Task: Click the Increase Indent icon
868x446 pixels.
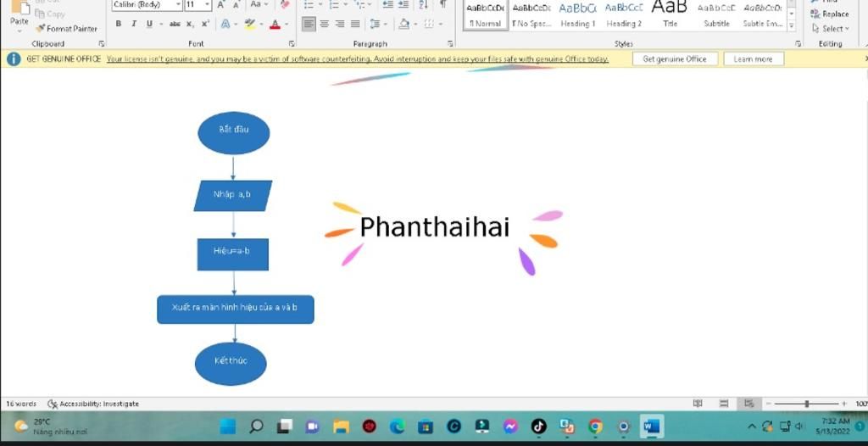Action: click(403, 4)
